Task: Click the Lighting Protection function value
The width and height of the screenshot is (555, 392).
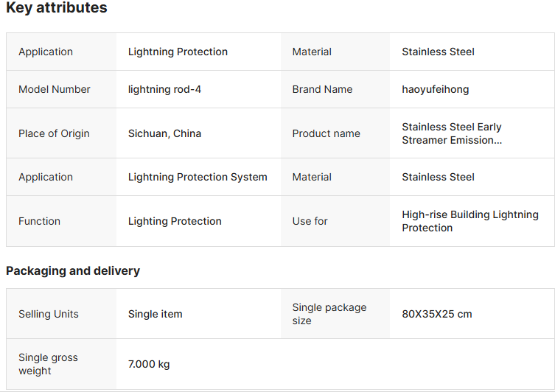Action: click(175, 221)
